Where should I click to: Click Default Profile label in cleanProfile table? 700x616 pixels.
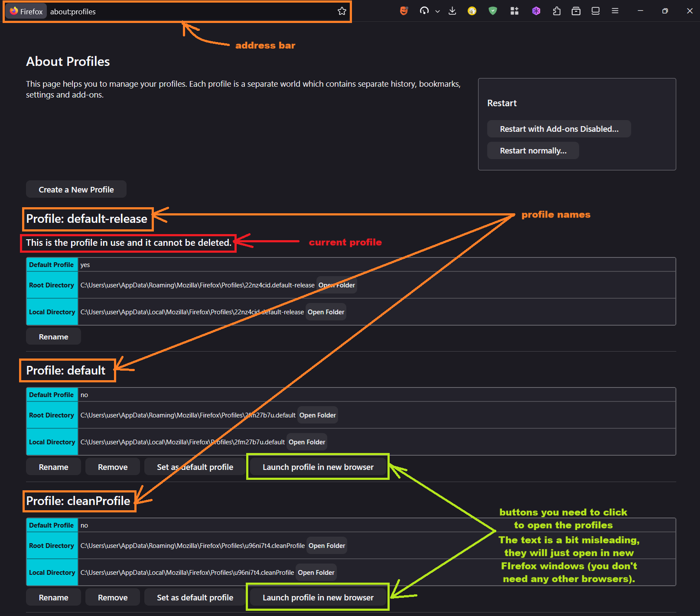pyautogui.click(x=51, y=525)
